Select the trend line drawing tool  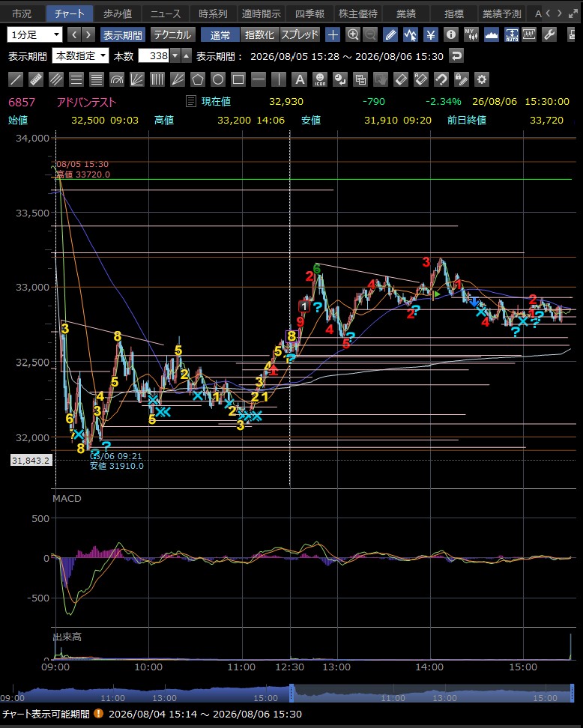click(x=16, y=79)
